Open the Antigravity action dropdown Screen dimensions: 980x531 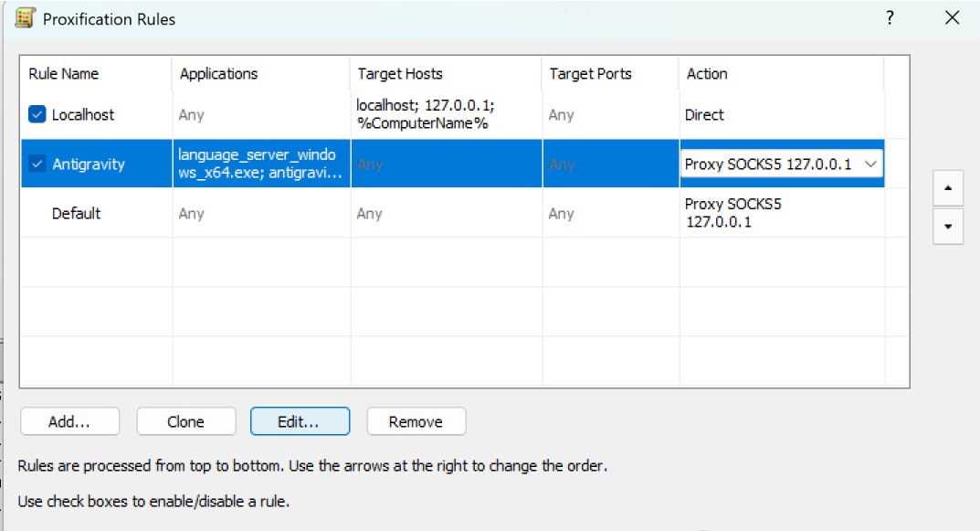pos(870,165)
